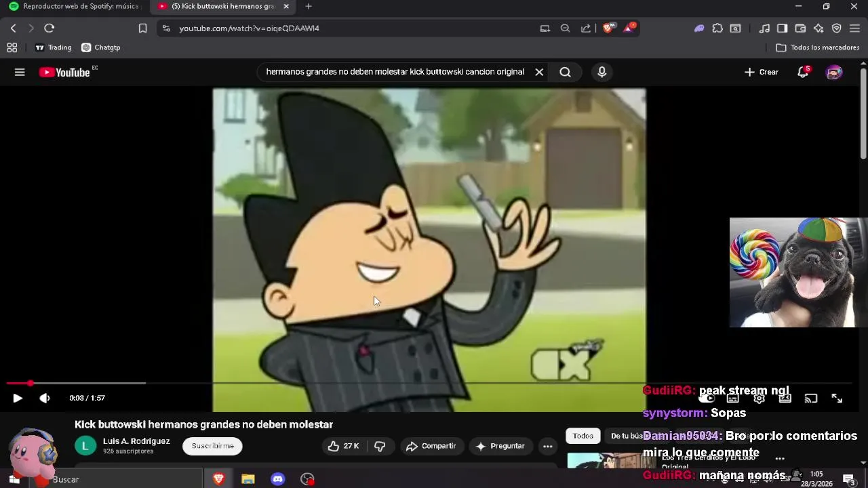Open the apps grid in bookmarks bar
The image size is (868, 488).
coord(12,47)
